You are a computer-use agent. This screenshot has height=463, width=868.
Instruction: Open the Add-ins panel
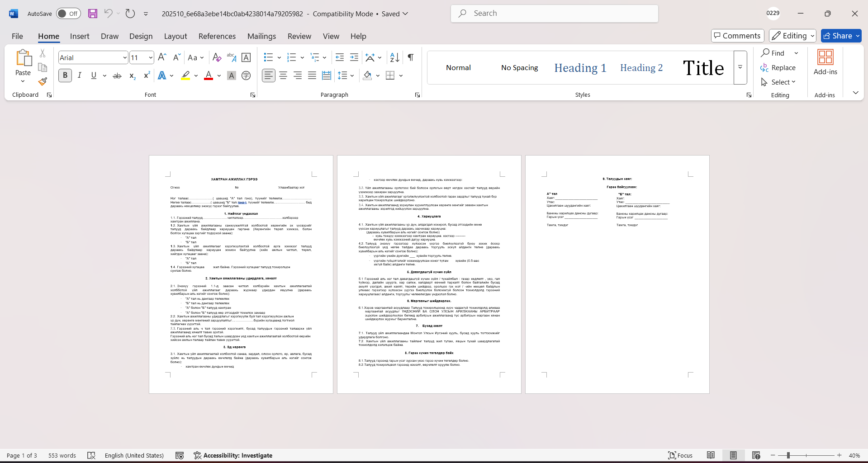pyautogui.click(x=825, y=63)
